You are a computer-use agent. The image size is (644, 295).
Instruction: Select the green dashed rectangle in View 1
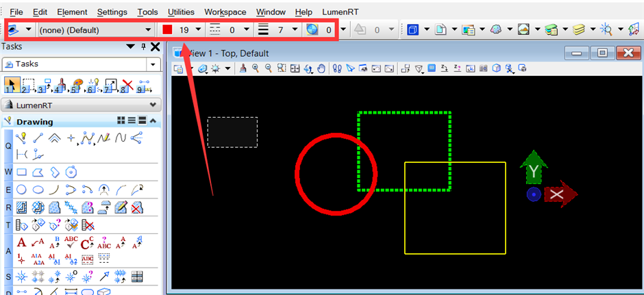point(404,113)
